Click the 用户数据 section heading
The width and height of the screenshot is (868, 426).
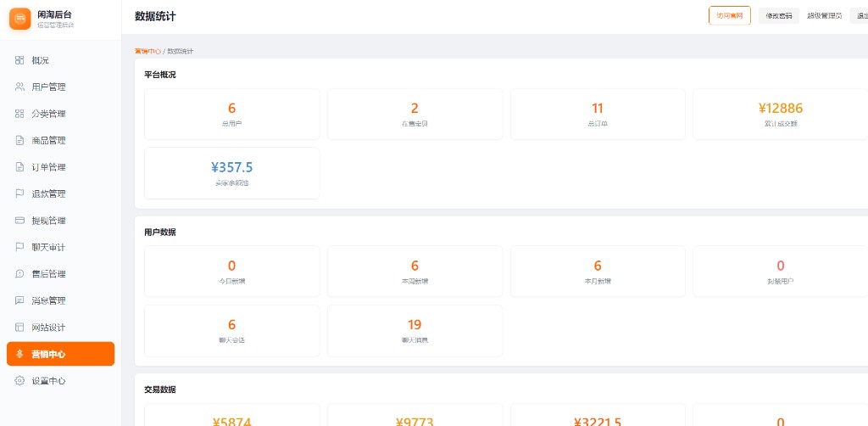point(160,233)
